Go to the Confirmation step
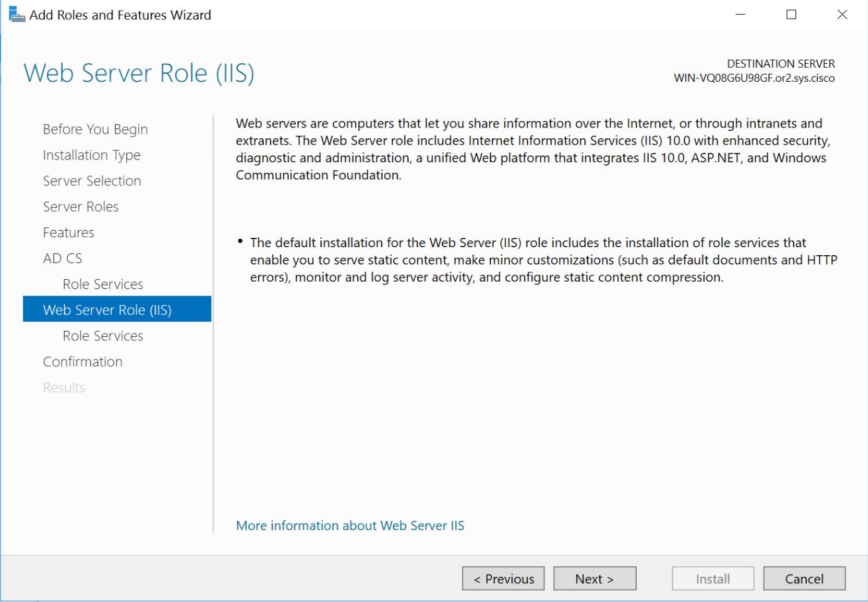 coord(82,361)
